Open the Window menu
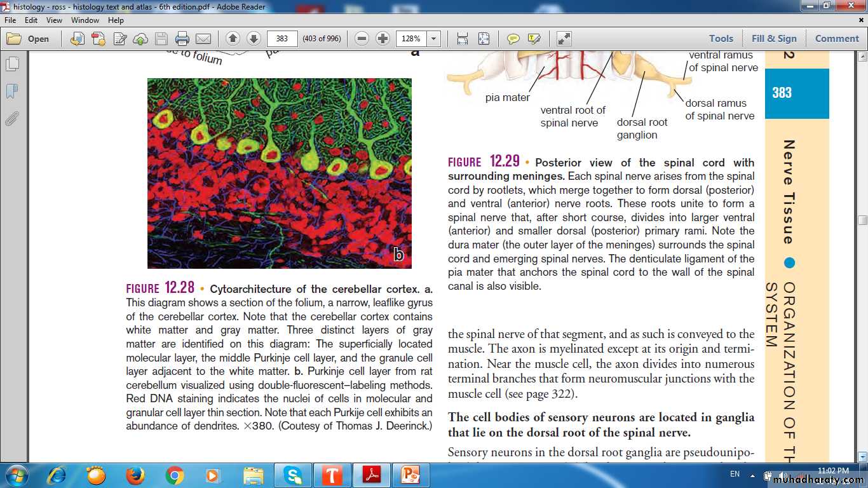 click(x=85, y=20)
